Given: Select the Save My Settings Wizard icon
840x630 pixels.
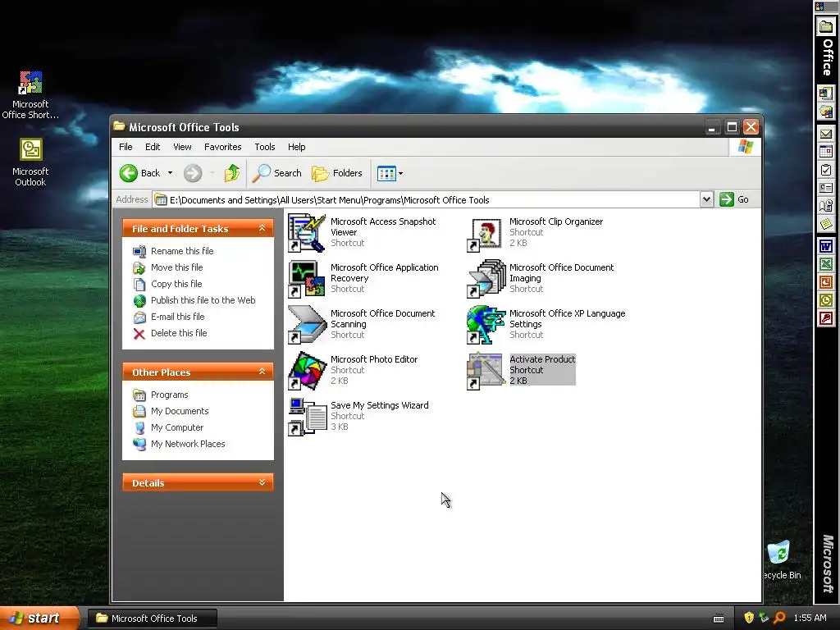Looking at the screenshot, I should tap(307, 418).
